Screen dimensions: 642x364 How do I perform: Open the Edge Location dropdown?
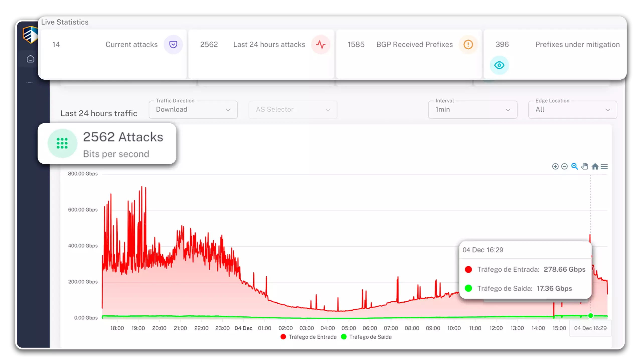572,110
